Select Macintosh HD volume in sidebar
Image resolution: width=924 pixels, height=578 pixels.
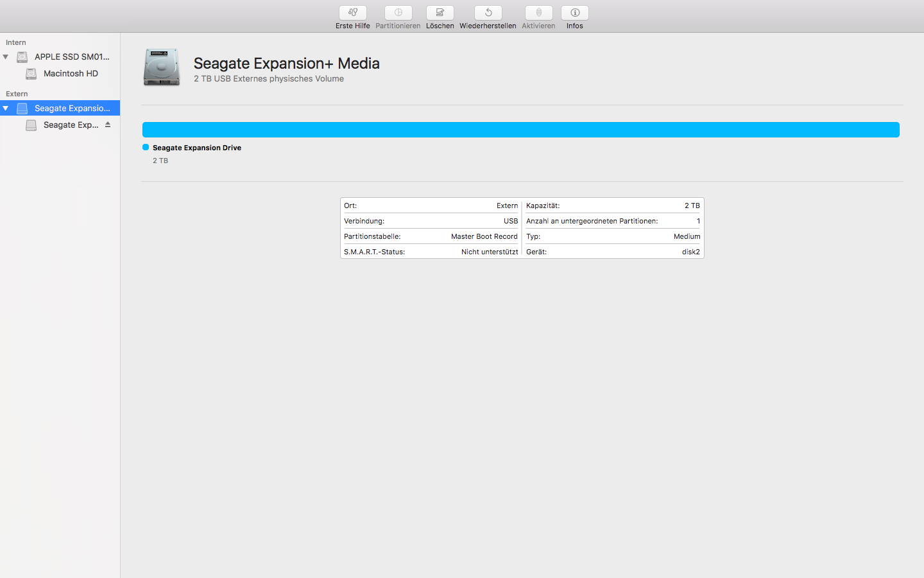tap(71, 73)
